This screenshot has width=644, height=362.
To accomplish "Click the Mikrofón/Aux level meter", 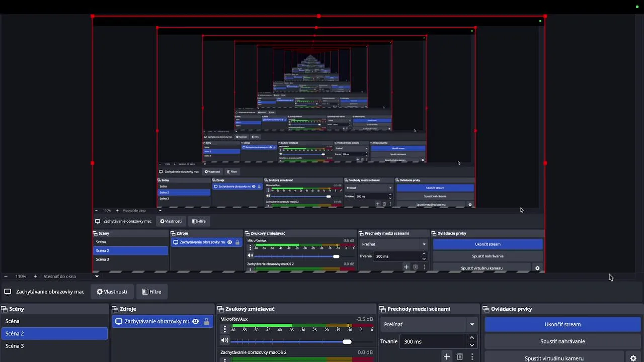I will click(x=302, y=325).
